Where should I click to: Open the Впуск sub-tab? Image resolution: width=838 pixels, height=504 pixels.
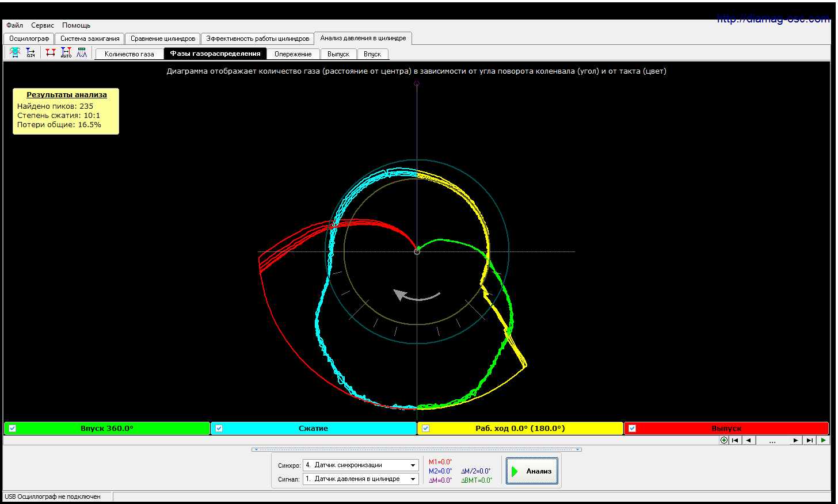pyautogui.click(x=372, y=54)
